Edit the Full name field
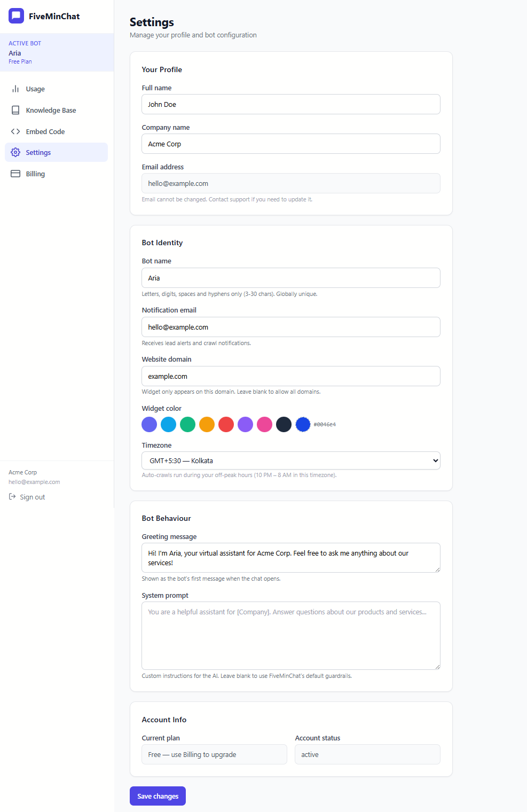This screenshot has height=812, width=527. click(x=291, y=104)
